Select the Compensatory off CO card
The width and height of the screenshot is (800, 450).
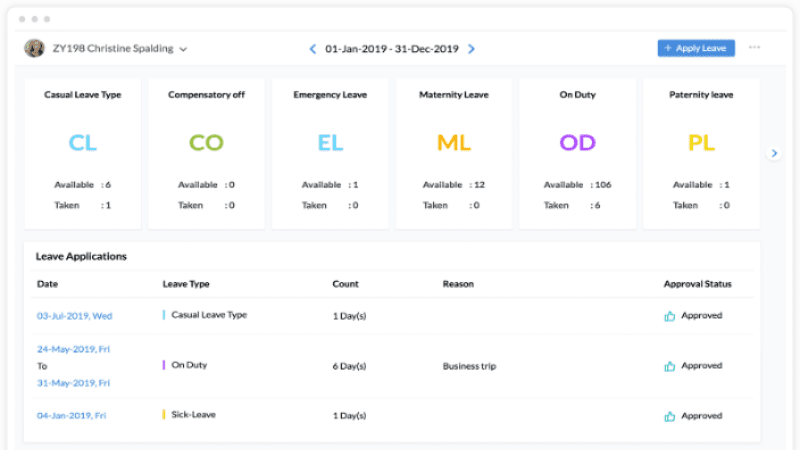point(206,153)
